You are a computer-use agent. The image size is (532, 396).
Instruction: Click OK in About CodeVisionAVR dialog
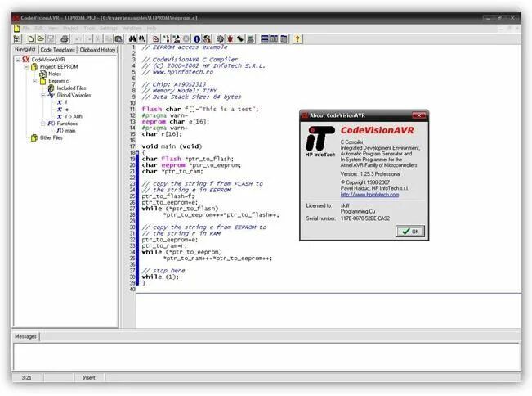tap(410, 232)
